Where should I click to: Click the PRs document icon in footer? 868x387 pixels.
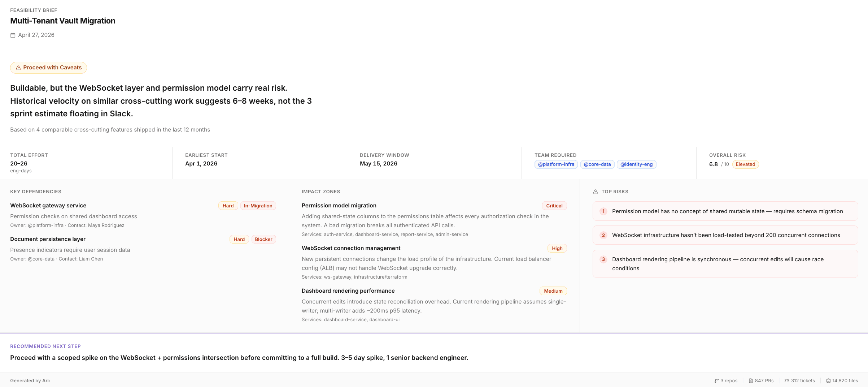click(x=751, y=381)
